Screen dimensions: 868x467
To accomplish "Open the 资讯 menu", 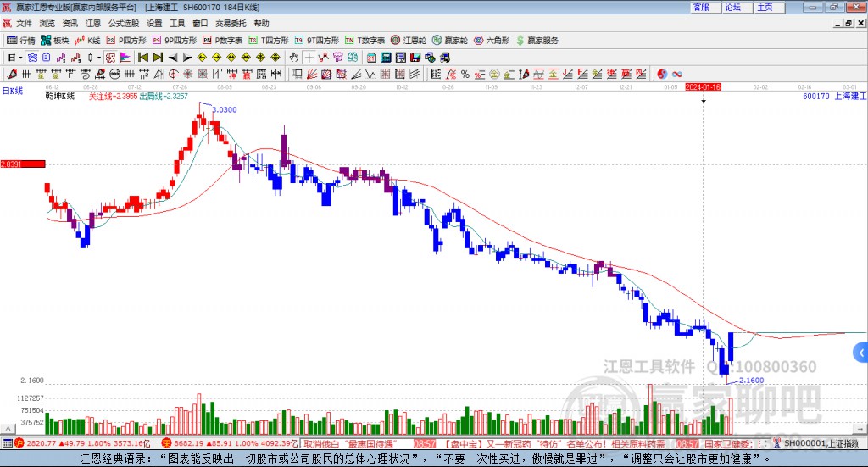I will point(70,23).
